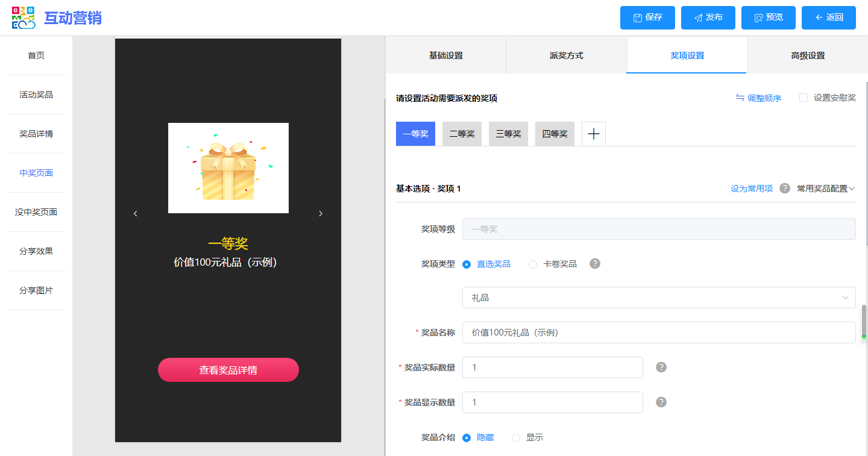Image resolution: width=868 pixels, height=456 pixels.
Task: Select 卡卷奖品 radio option
Action: tap(533, 264)
